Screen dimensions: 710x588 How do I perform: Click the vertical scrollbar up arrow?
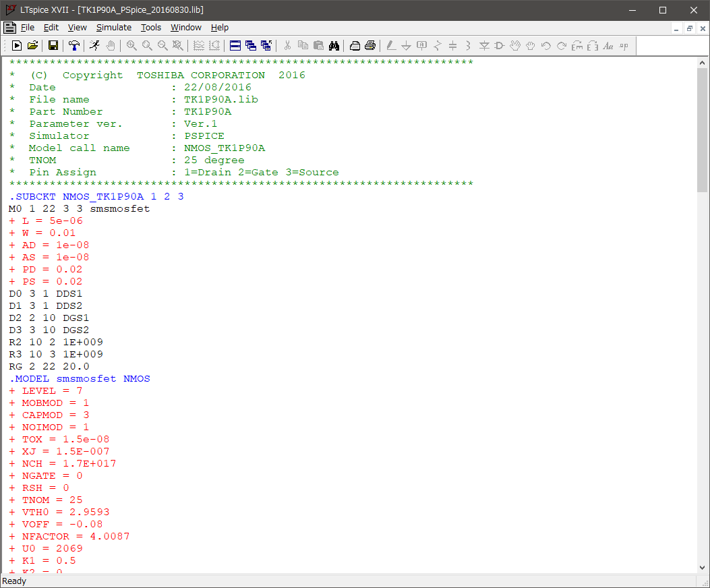tap(703, 63)
